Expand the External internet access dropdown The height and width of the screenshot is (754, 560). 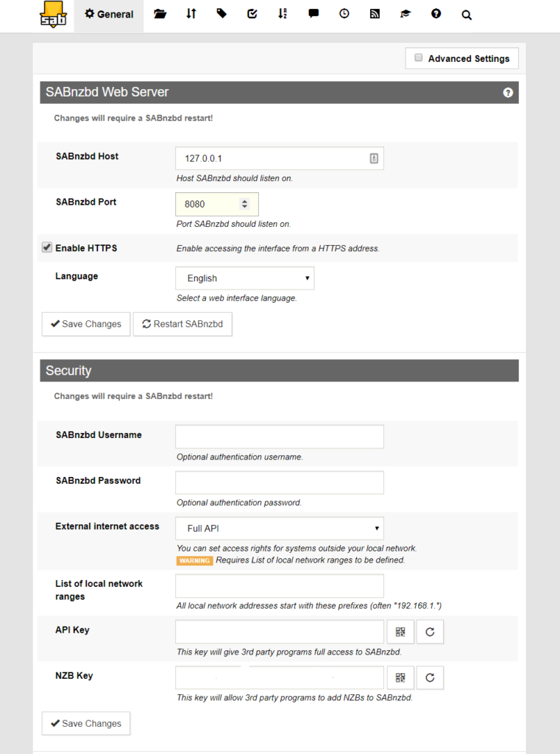click(x=279, y=529)
